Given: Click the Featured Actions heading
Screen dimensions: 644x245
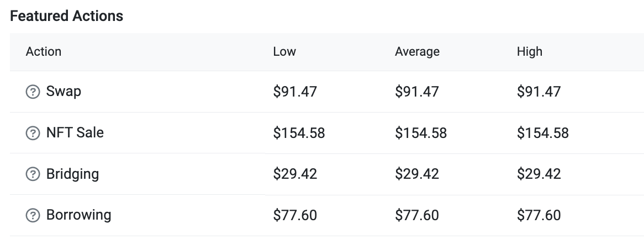Looking at the screenshot, I should coord(66,16).
